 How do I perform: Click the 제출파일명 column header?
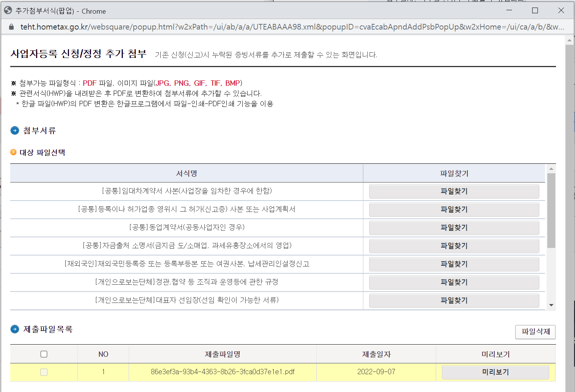pos(222,354)
